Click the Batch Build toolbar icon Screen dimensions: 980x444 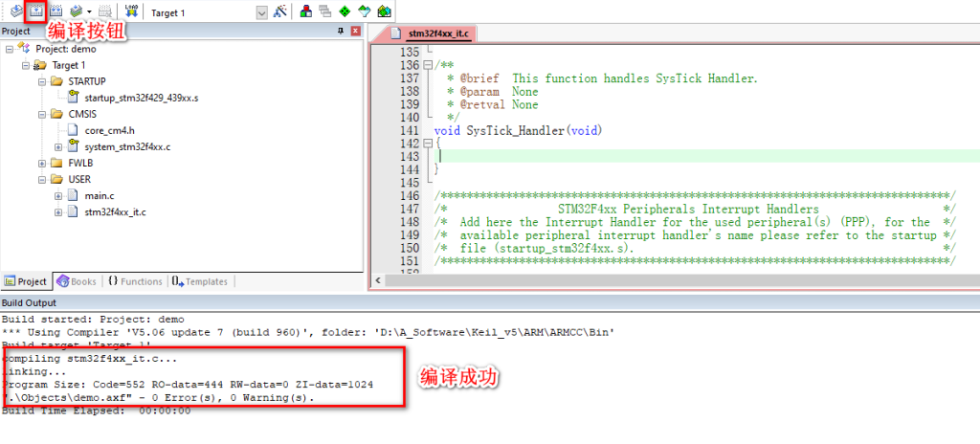click(x=77, y=11)
